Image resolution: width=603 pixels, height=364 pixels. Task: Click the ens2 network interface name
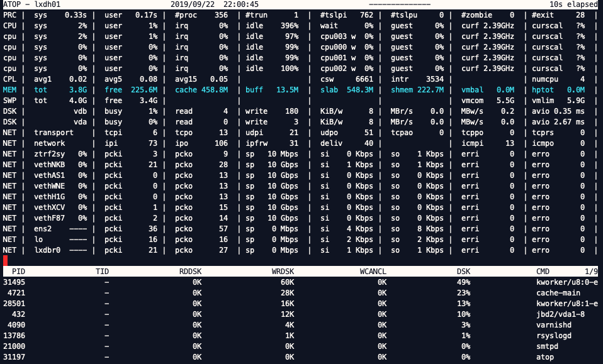point(43,229)
